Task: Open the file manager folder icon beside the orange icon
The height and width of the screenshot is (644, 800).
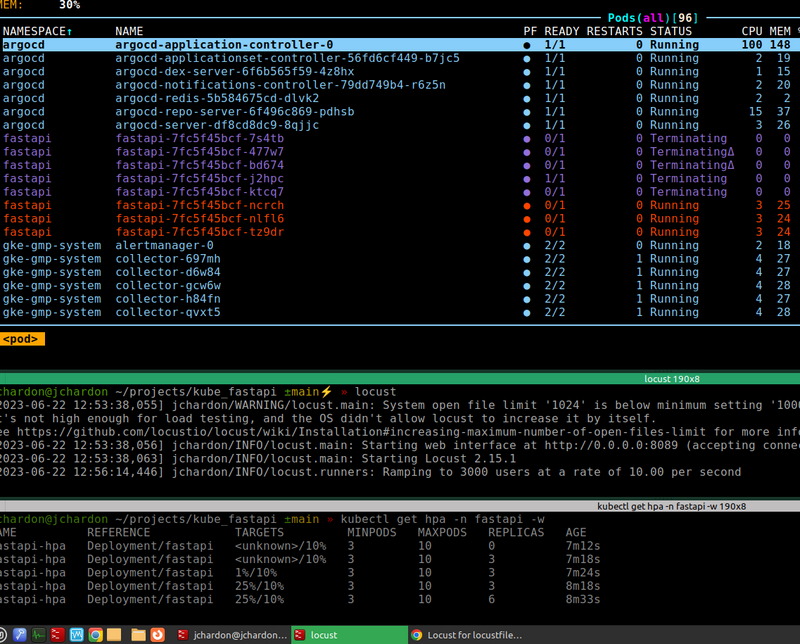Action: click(138, 634)
